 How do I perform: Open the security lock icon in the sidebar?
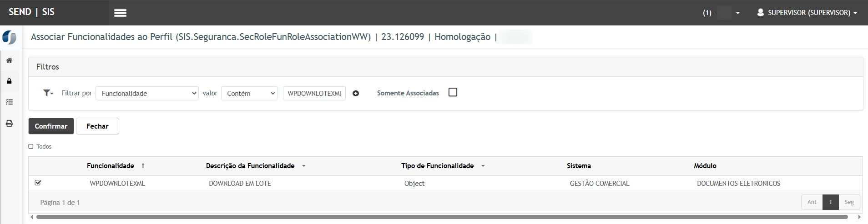pyautogui.click(x=9, y=81)
